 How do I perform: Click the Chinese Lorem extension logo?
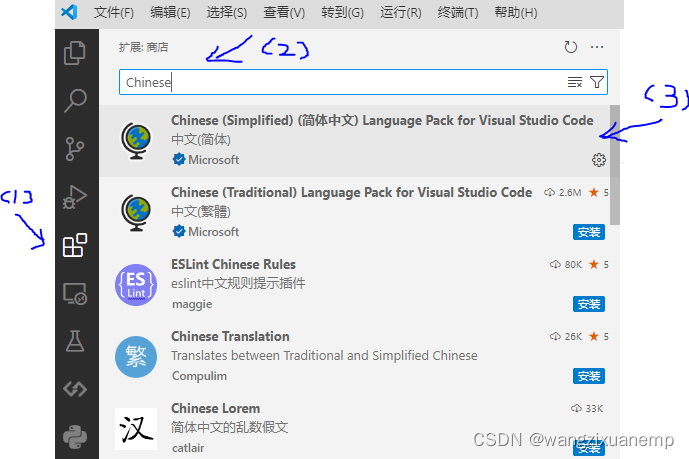[136, 429]
